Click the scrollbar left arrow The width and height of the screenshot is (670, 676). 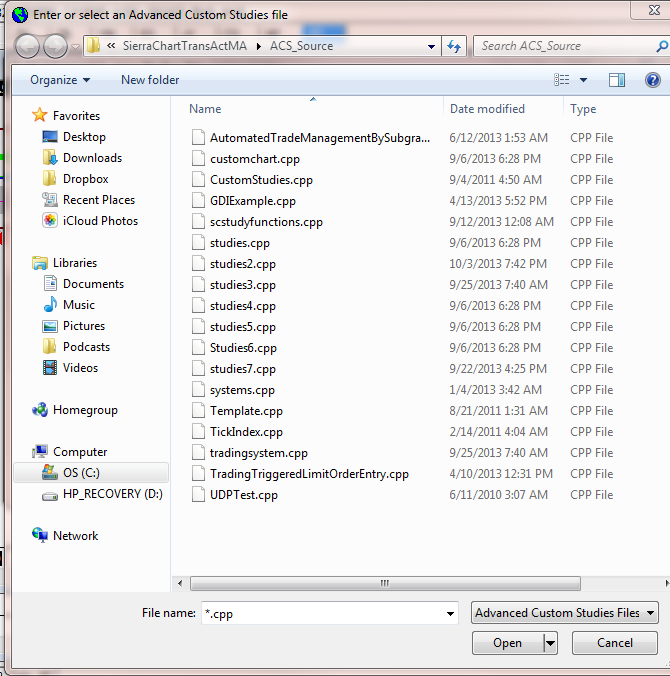(180, 583)
